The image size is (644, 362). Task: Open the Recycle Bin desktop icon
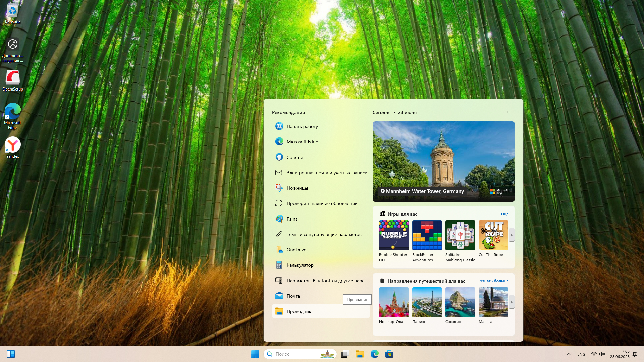click(x=13, y=13)
